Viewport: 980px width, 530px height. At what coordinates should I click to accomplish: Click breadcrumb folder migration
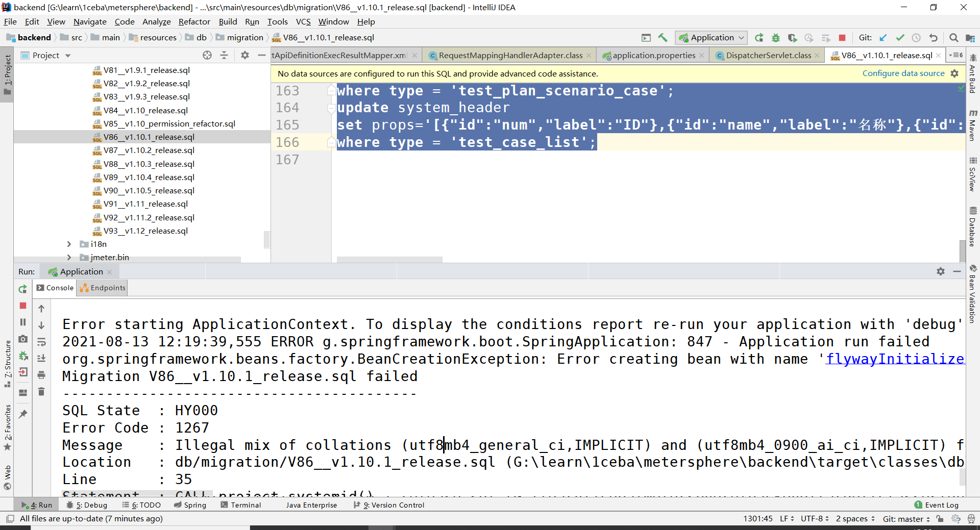click(239, 37)
